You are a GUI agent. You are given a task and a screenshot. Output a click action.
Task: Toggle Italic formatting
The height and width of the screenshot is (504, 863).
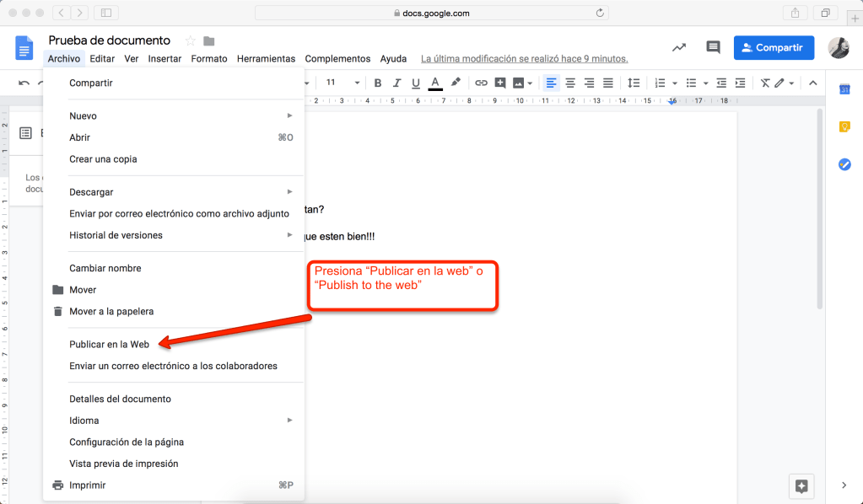(x=396, y=83)
